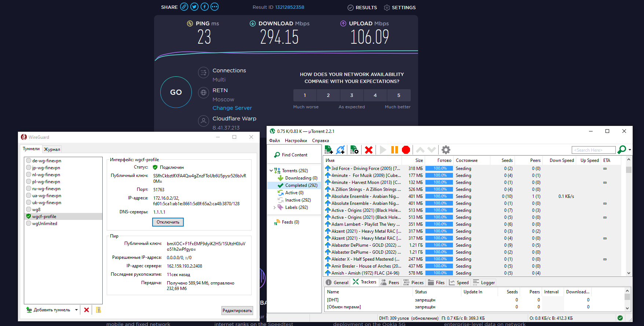
Task: Switch to Туннели tab in WireGuard
Action: [31, 149]
